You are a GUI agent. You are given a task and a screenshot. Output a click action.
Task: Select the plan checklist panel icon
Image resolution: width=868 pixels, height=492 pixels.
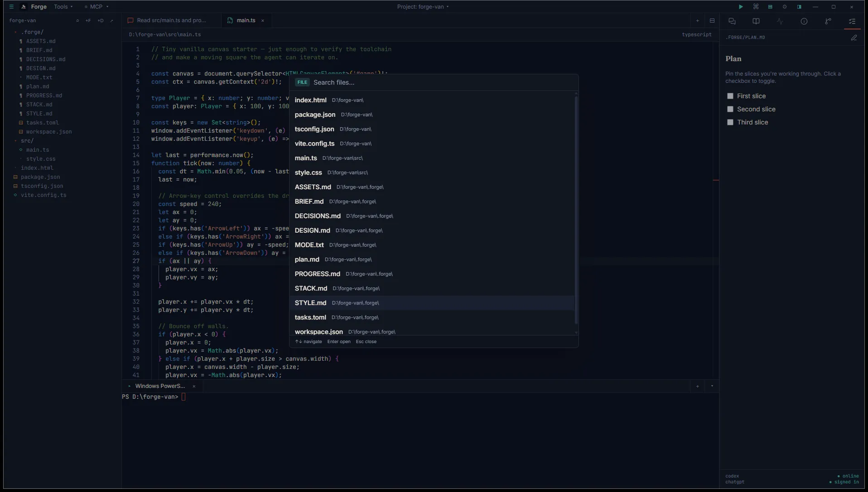(x=852, y=21)
